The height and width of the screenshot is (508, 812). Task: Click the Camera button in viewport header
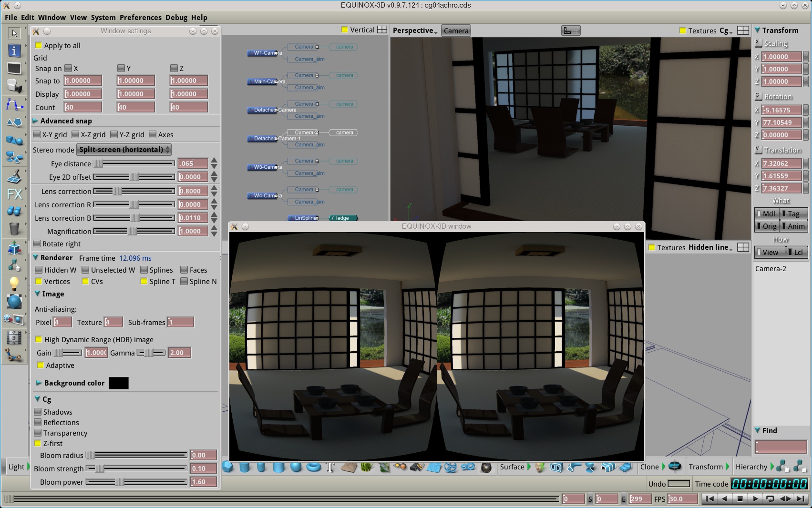pyautogui.click(x=456, y=30)
